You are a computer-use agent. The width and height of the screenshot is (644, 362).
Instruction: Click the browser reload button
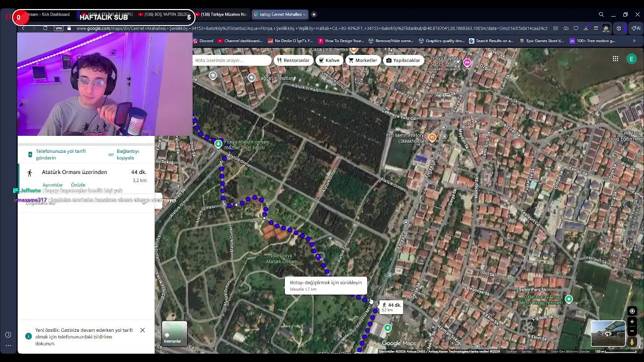tap(45, 28)
